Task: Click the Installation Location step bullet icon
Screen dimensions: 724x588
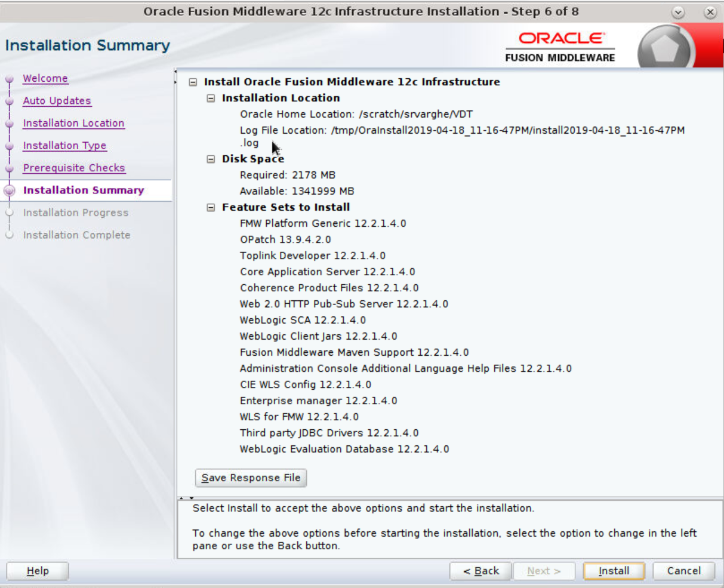Action: coord(9,124)
